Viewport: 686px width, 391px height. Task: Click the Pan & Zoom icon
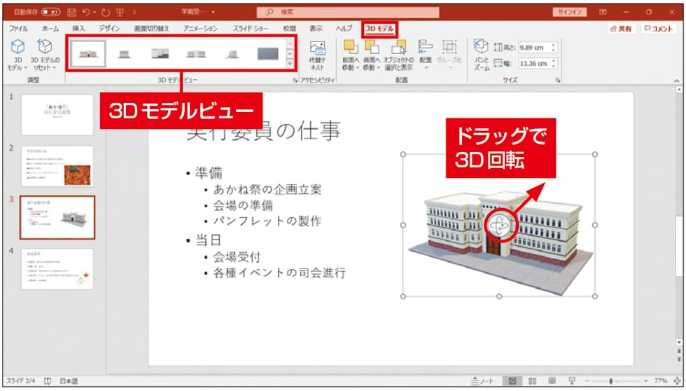point(481,47)
